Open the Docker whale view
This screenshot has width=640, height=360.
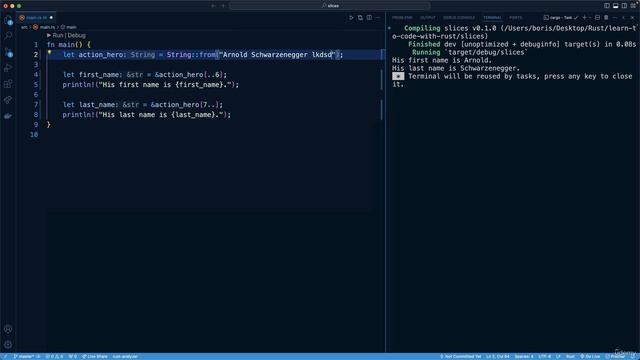pos(8,116)
